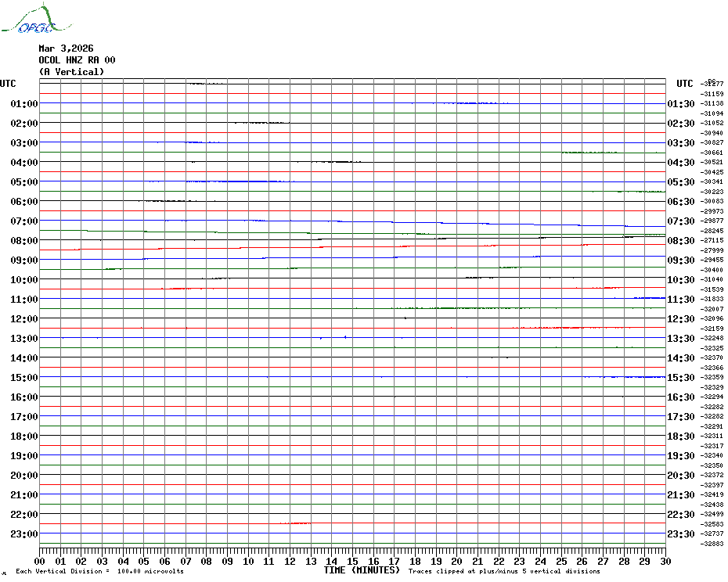Click minute tick label 20 on axis

pos(457,561)
